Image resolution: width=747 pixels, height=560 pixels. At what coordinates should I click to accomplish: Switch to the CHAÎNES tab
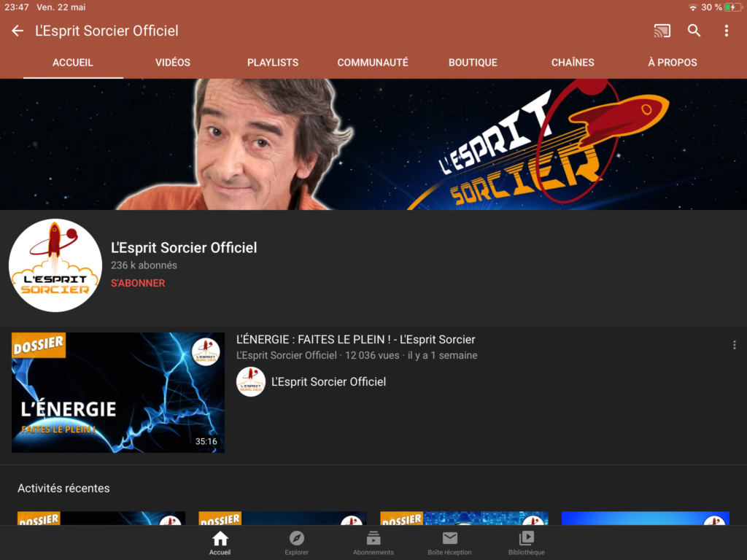[x=573, y=63]
